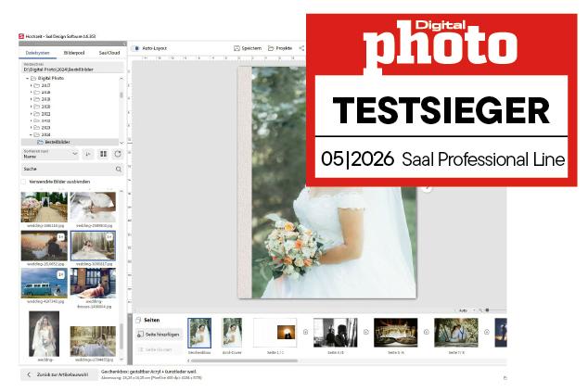588x392 pixels.
Task: Select the 2022 folder in tree
Action: [42, 120]
